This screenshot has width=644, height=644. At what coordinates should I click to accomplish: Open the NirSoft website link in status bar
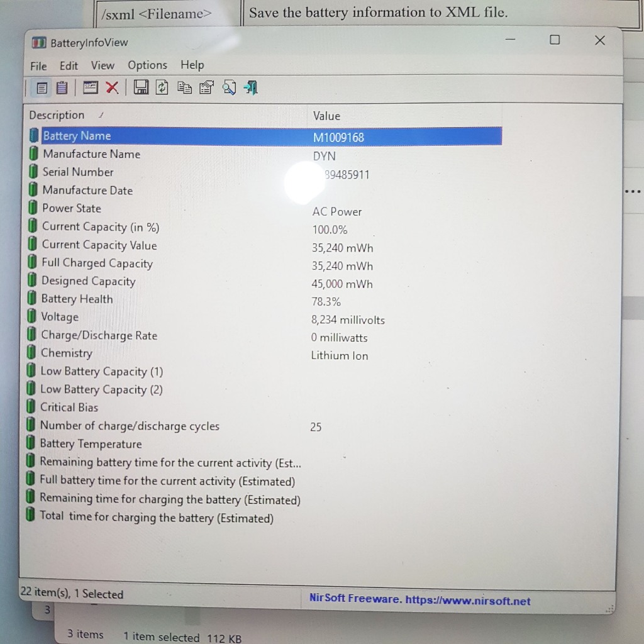[x=419, y=600]
